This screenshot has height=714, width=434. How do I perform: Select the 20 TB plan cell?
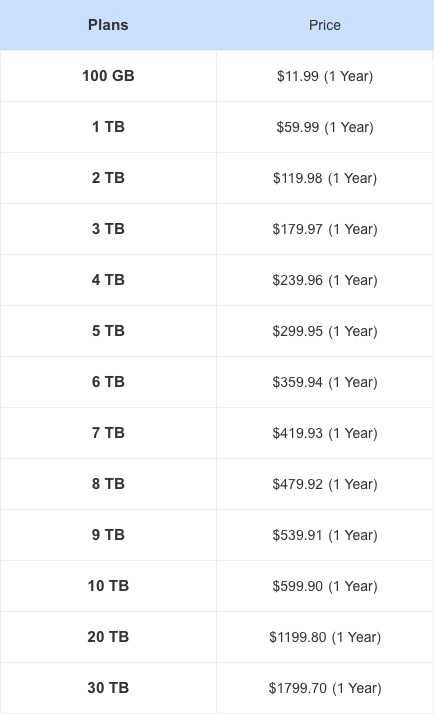point(108,637)
